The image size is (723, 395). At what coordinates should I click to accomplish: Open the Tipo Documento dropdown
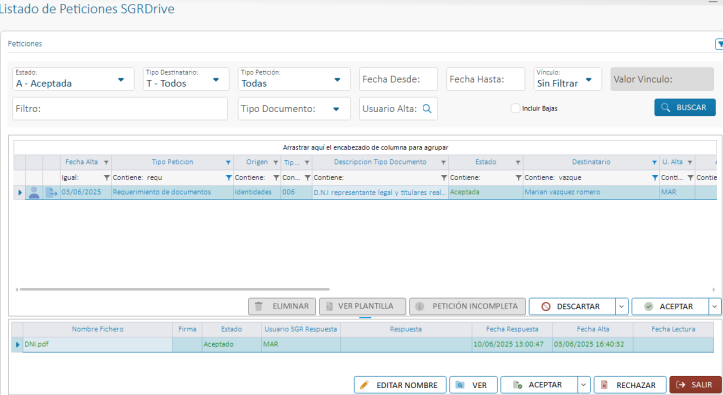click(x=336, y=109)
